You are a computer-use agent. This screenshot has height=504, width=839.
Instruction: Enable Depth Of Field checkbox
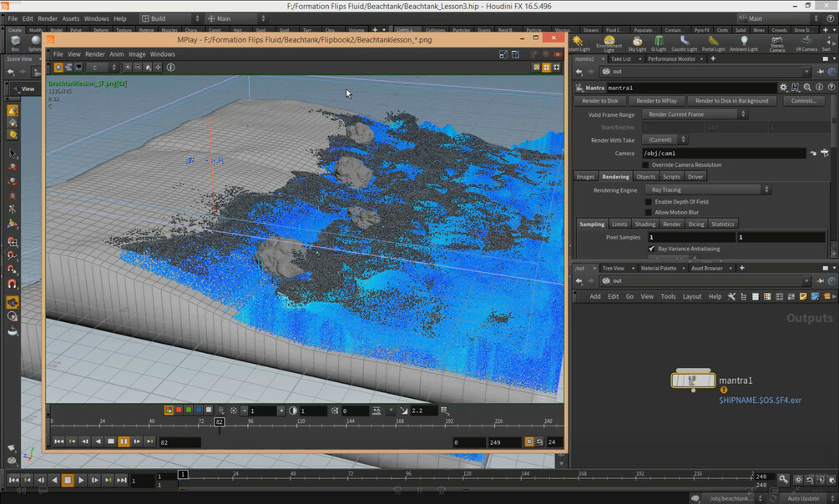tap(649, 202)
